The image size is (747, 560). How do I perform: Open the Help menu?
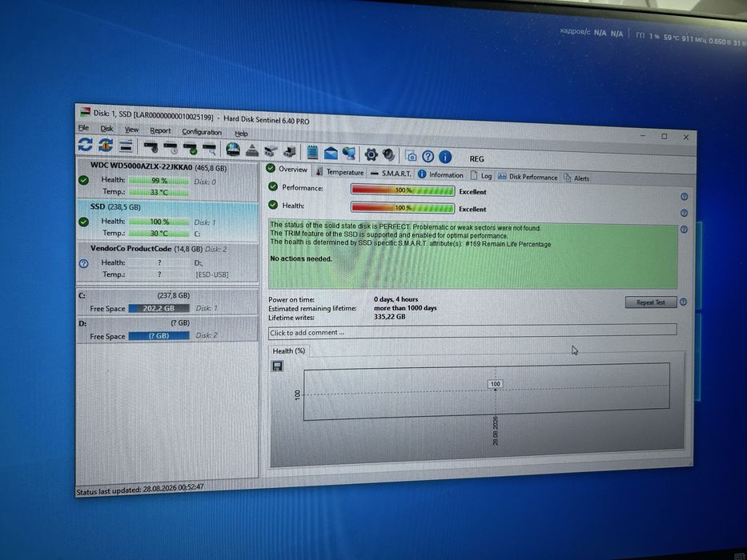241,134
